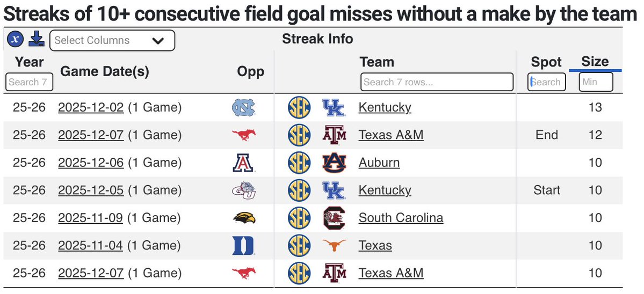Image resolution: width=644 pixels, height=294 pixels.
Task: Open the 2025-11-04 game date link
Action: (x=90, y=246)
